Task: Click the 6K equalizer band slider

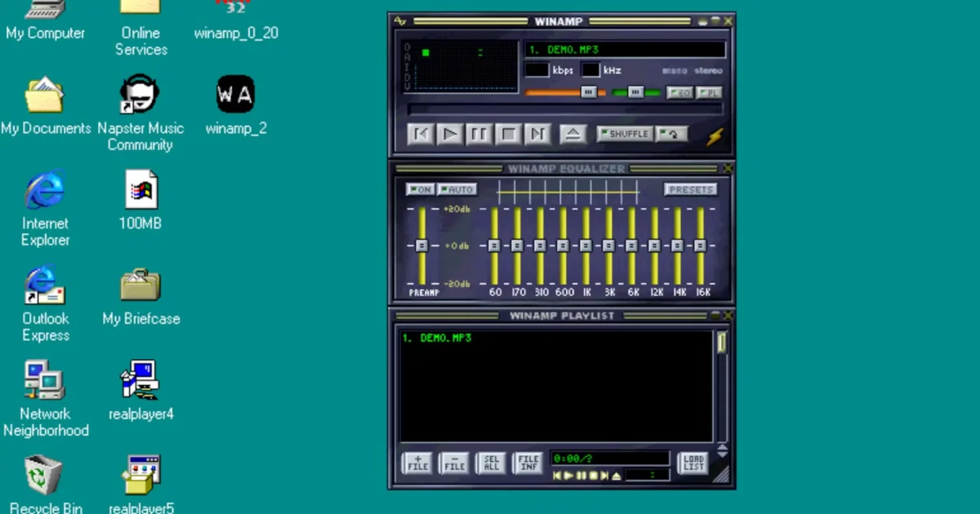Action: tap(631, 246)
